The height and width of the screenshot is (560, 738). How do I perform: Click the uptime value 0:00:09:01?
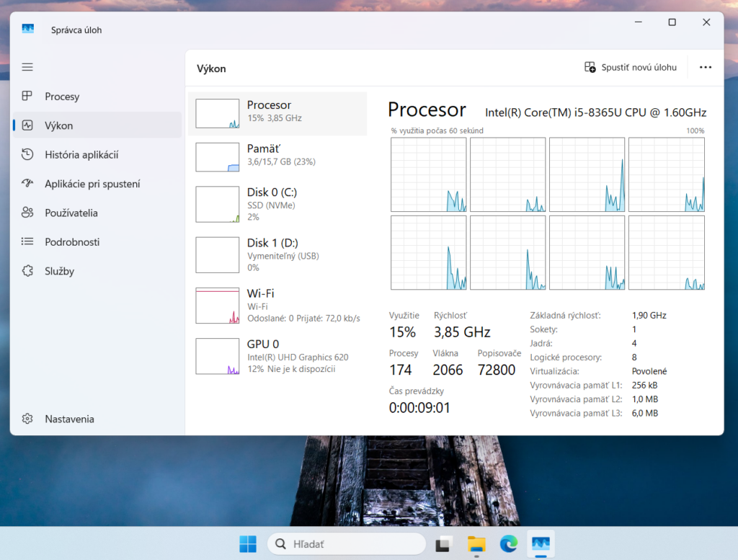419,407
